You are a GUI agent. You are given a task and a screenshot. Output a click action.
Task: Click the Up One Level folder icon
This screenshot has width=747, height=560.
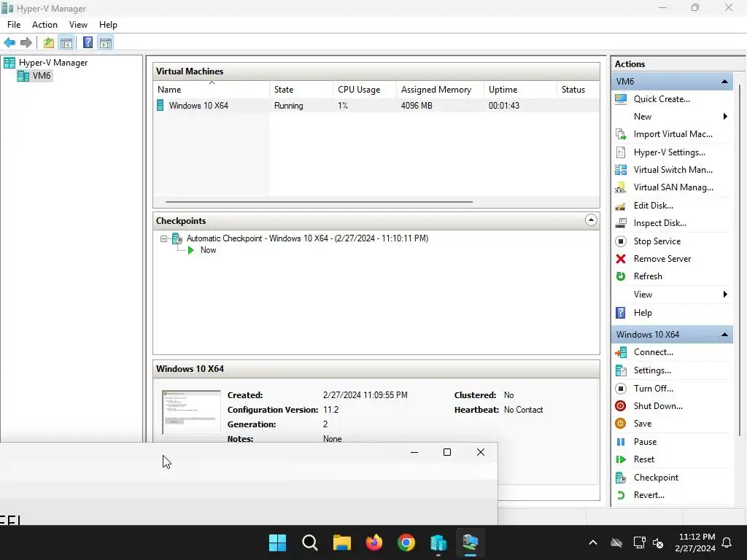click(49, 43)
